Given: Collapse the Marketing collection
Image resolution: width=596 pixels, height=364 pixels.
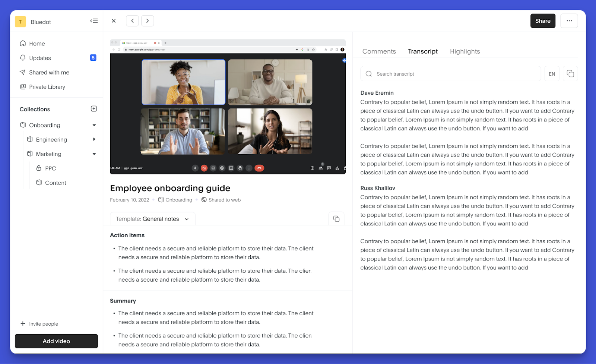Looking at the screenshot, I should [x=94, y=154].
